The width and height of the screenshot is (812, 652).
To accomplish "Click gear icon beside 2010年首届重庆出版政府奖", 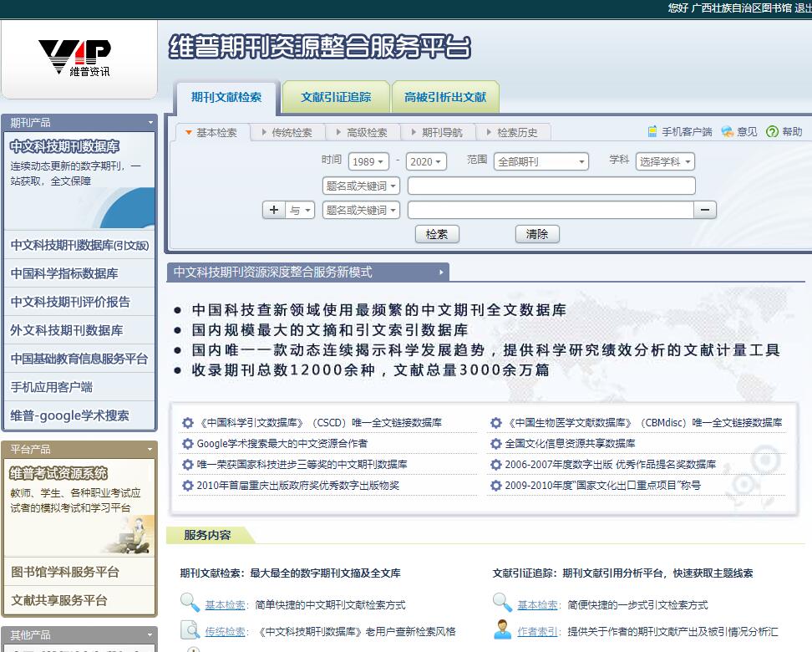I will (x=187, y=486).
